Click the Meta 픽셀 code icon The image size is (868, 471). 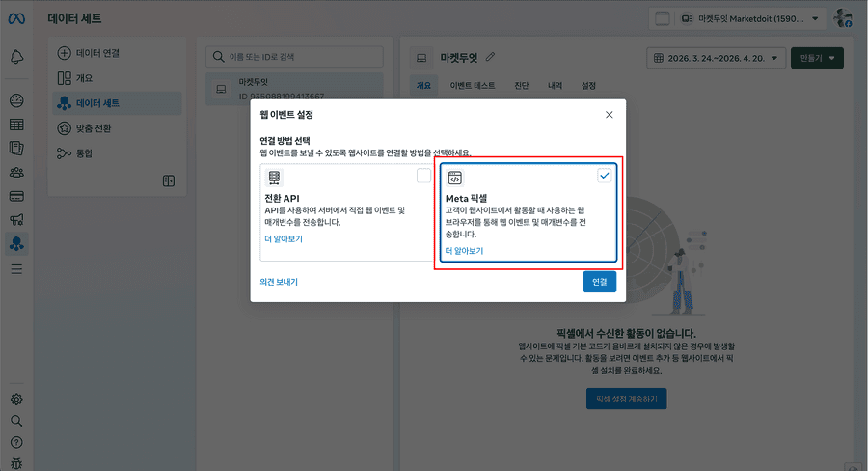[455, 178]
